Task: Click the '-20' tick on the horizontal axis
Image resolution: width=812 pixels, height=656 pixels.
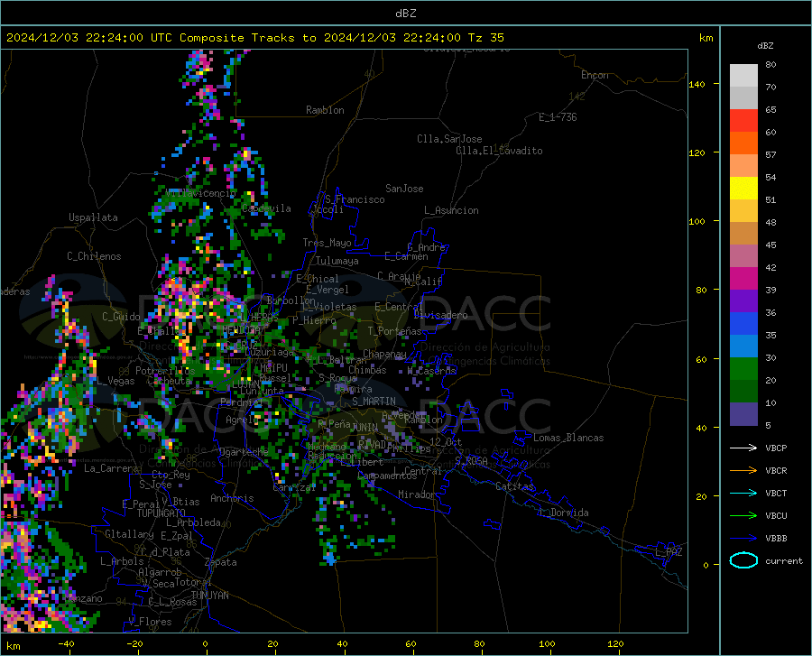Action: [x=134, y=643]
